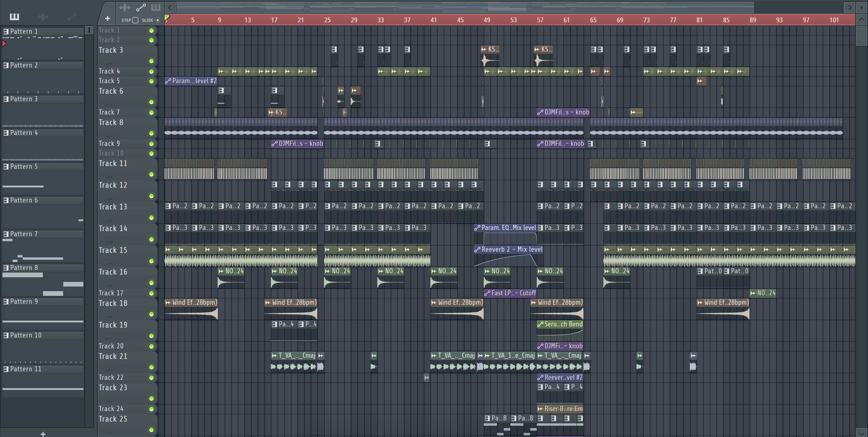868x437 pixels.
Task: Click the pattern clip focus icon
Action: click(156, 8)
